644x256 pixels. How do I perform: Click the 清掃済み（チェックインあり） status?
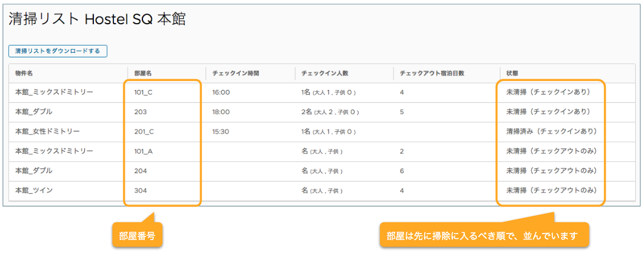point(552,132)
